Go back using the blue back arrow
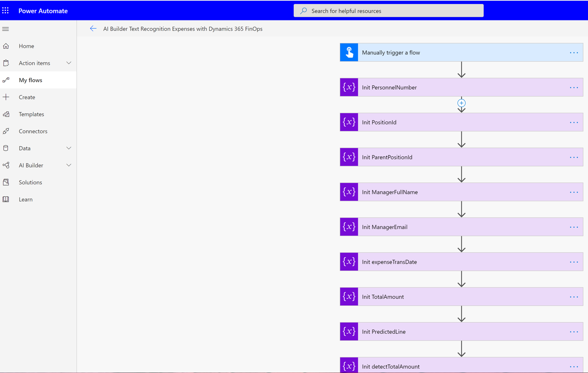This screenshot has height=373, width=588. (93, 28)
